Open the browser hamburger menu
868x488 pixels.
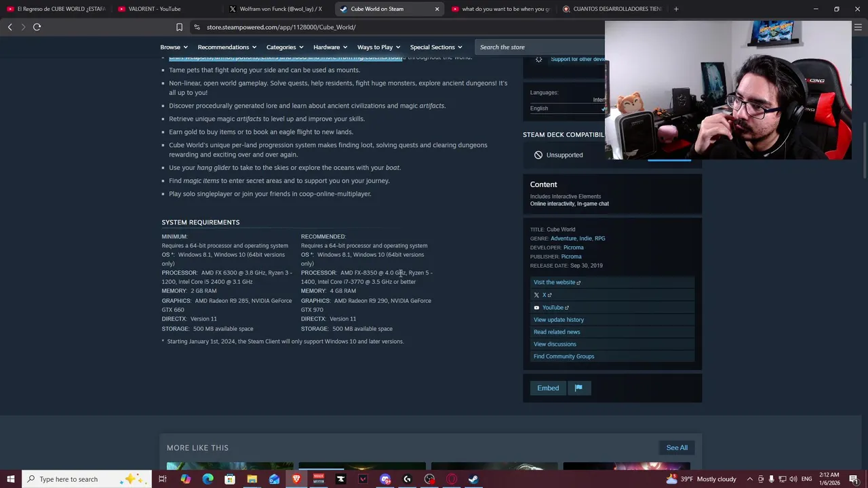click(859, 27)
